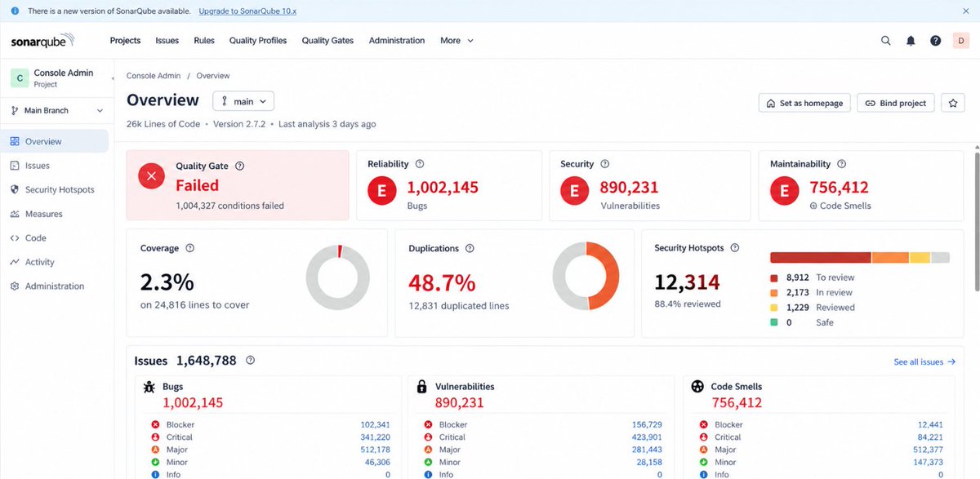Open the Code section in the sidebar
The height and width of the screenshot is (479, 980).
click(x=54, y=238)
